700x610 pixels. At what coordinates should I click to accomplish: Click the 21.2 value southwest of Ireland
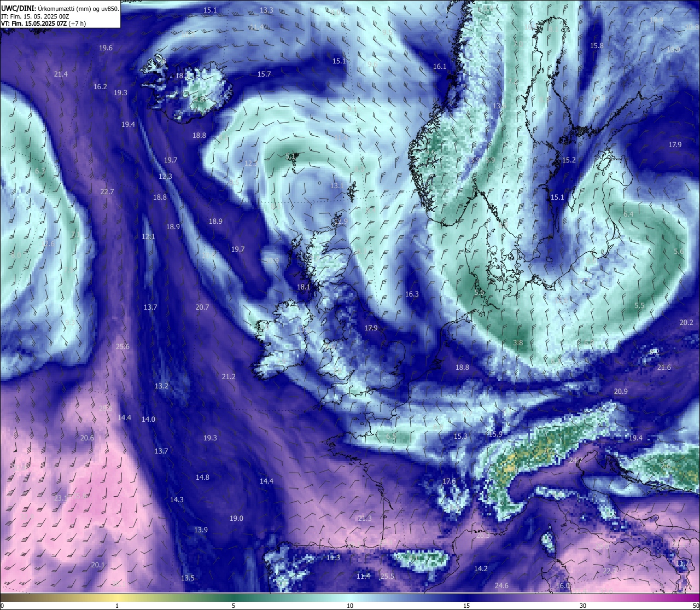pos(229,377)
